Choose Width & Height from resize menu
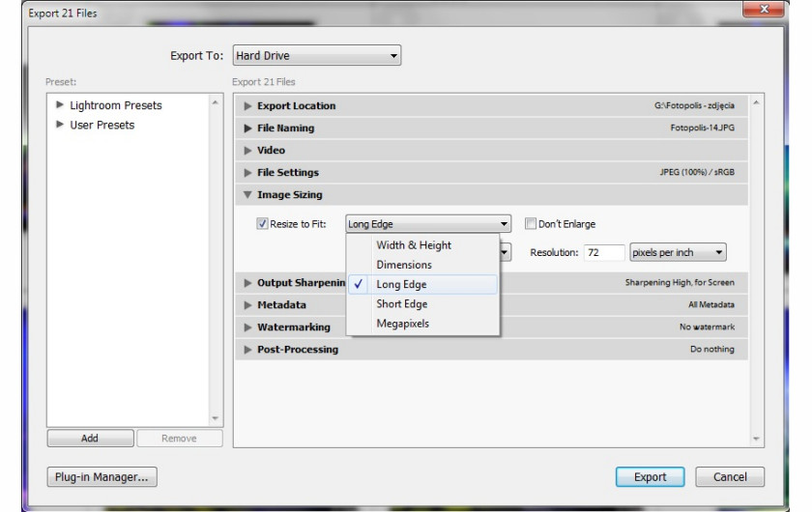 click(423, 244)
